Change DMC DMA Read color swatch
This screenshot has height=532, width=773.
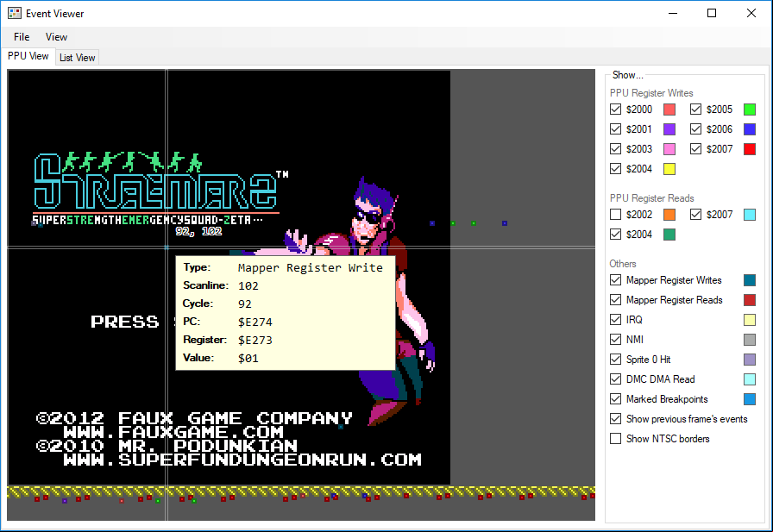coord(750,379)
